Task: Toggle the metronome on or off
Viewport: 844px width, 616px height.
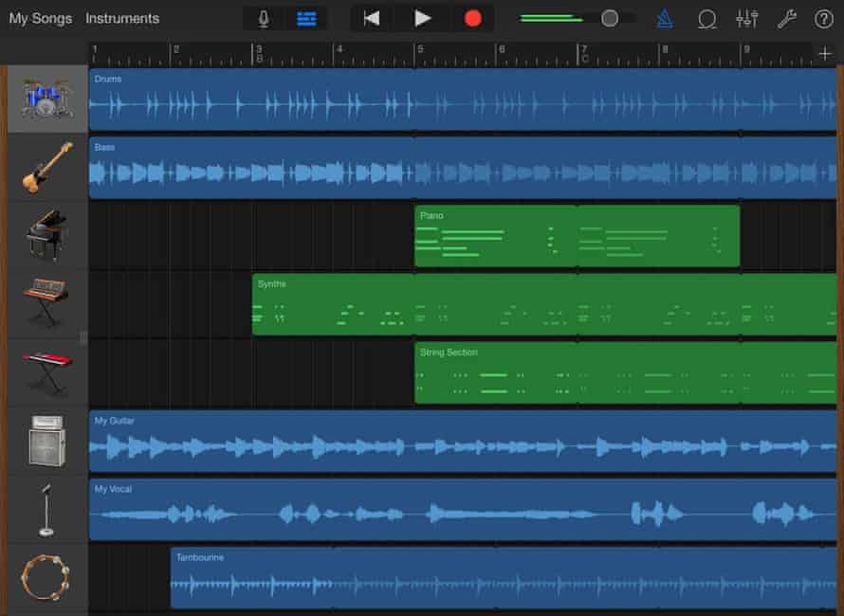Action: point(664,18)
